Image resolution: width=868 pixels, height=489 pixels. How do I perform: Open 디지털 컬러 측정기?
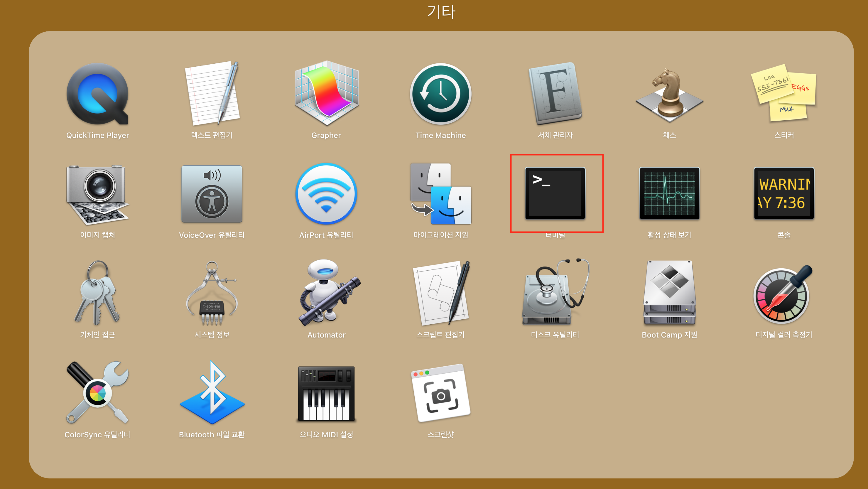pyautogui.click(x=783, y=295)
